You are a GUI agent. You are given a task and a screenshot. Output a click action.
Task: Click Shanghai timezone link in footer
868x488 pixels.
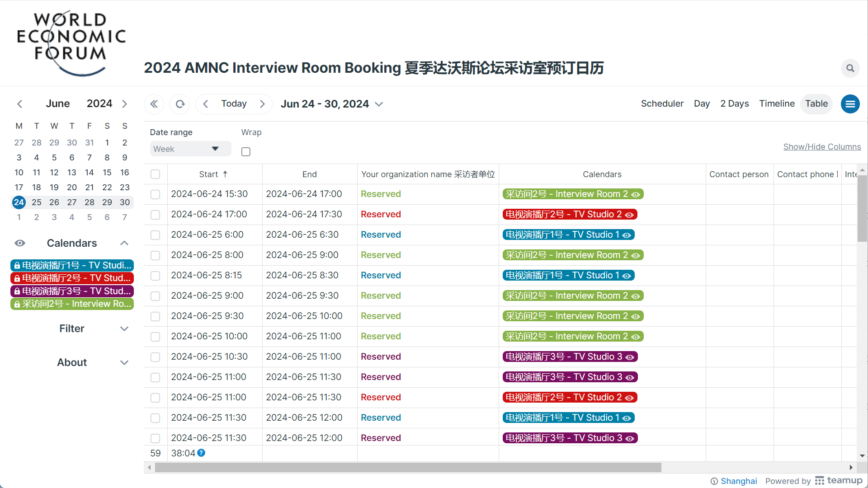click(x=739, y=481)
